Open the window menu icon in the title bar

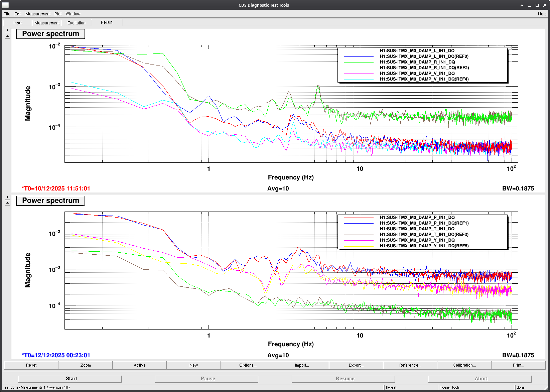[5, 5]
